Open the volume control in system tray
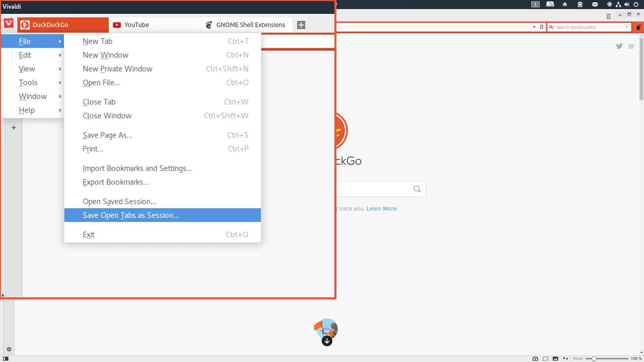 click(627, 4)
